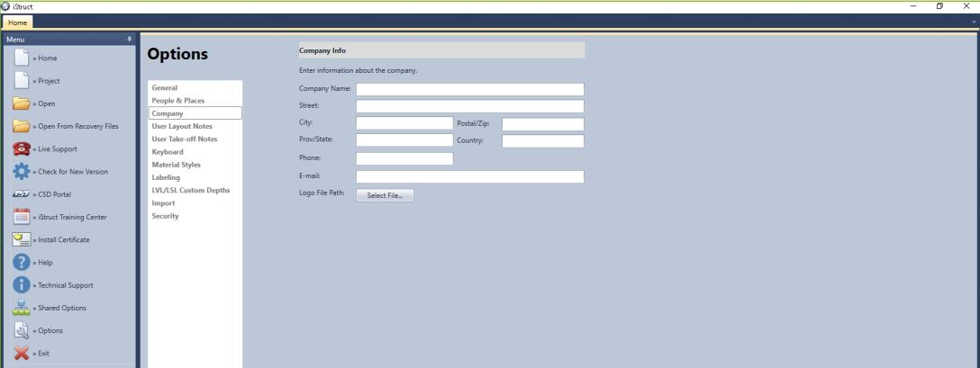Screen dimensions: 980x368
Task: Click the » Exit menu link
Action: click(x=41, y=353)
